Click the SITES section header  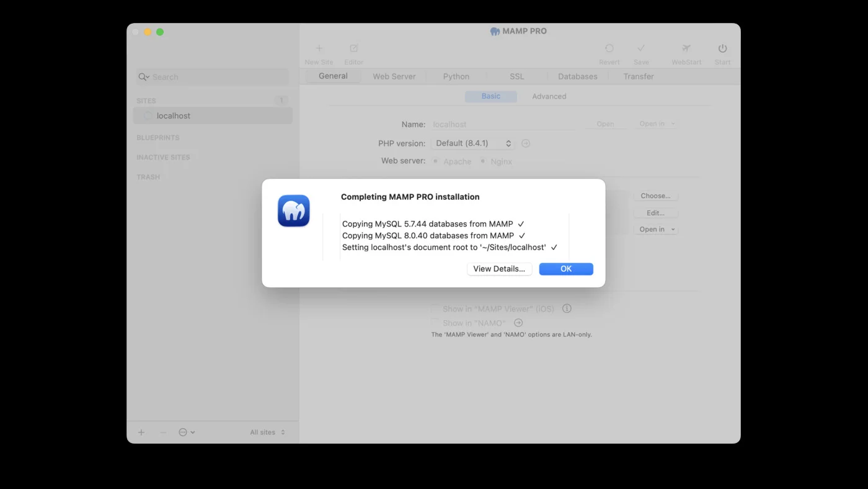point(146,101)
